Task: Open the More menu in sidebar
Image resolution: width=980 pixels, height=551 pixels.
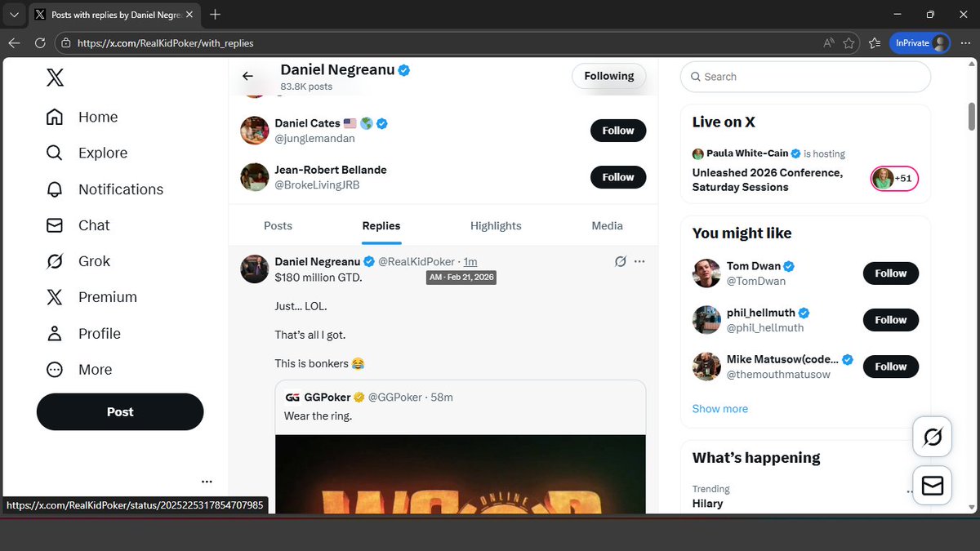Action: coord(78,369)
